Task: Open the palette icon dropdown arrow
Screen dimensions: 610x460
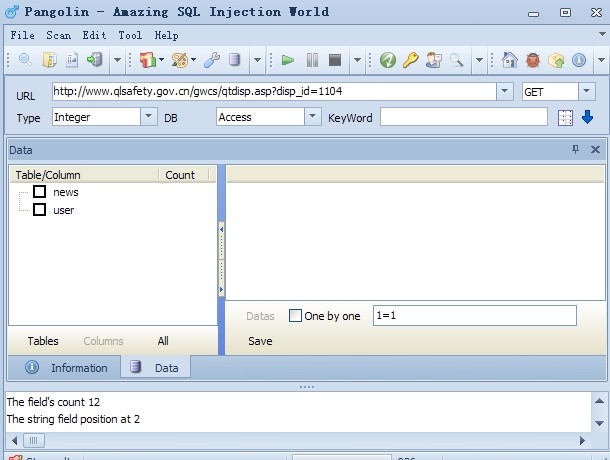Action: point(193,60)
